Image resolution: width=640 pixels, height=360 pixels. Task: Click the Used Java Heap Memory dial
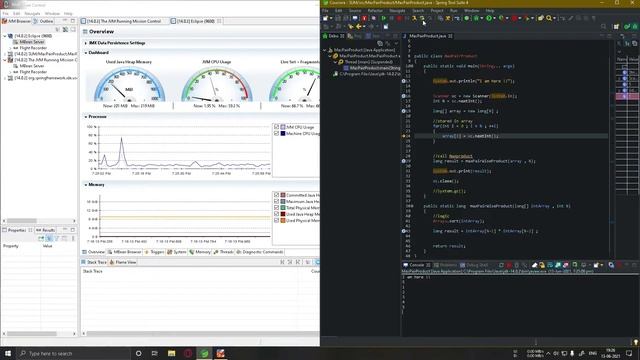coord(129,84)
